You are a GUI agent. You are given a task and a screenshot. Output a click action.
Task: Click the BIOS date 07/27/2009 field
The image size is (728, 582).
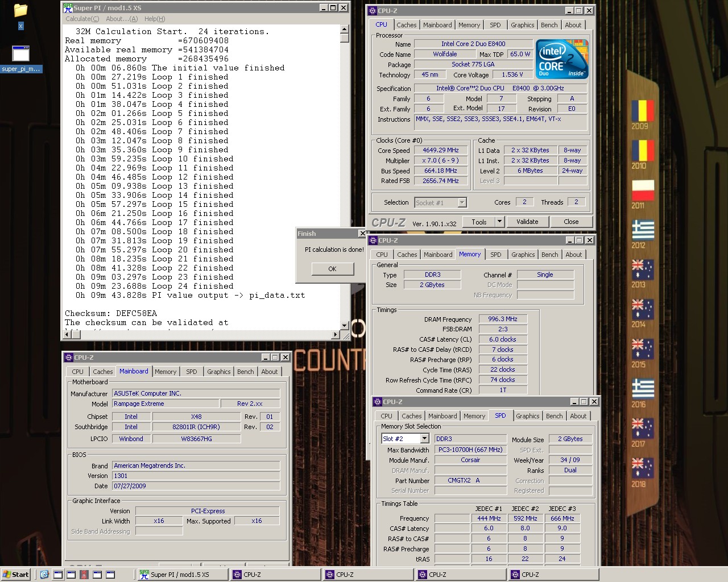pyautogui.click(x=196, y=486)
